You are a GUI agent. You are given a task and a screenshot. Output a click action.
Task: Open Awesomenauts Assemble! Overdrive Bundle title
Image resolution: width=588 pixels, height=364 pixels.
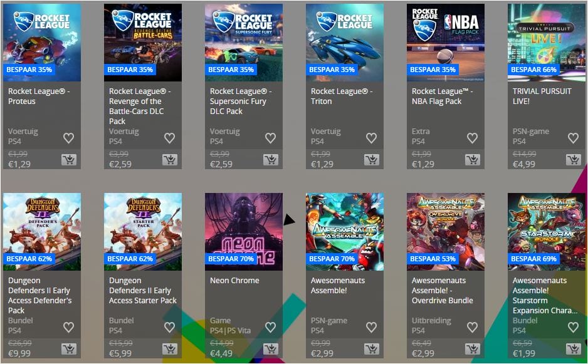pos(442,291)
